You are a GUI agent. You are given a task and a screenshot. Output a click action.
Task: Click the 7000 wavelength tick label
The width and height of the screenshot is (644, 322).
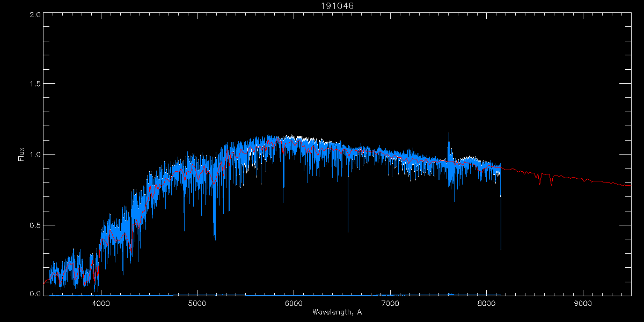390,303
